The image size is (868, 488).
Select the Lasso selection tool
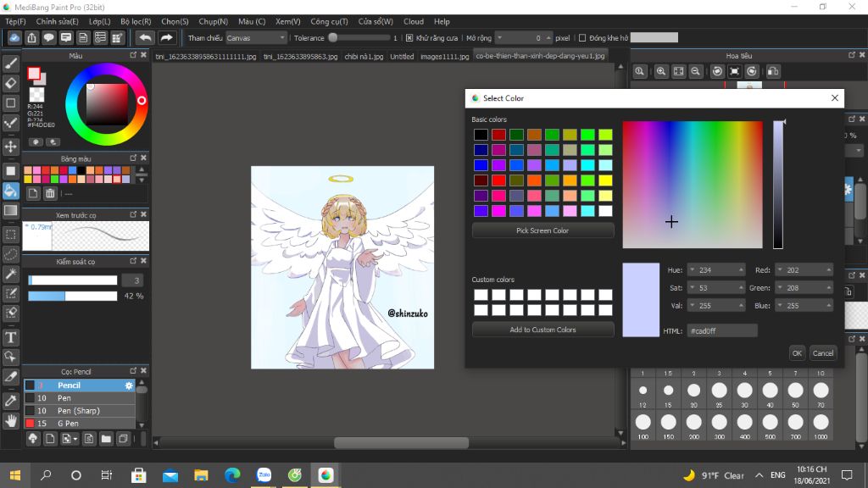(10, 254)
